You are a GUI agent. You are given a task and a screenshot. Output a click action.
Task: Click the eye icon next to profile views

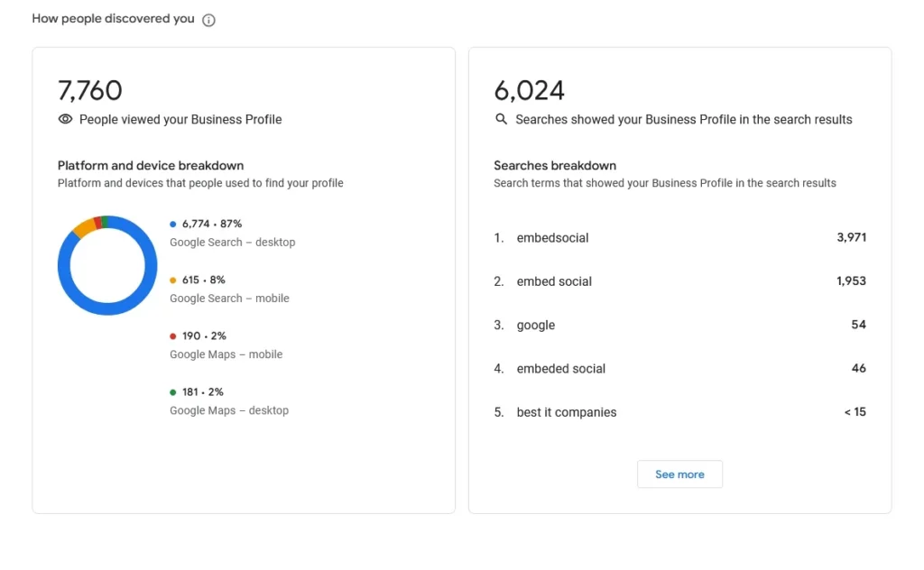65,119
